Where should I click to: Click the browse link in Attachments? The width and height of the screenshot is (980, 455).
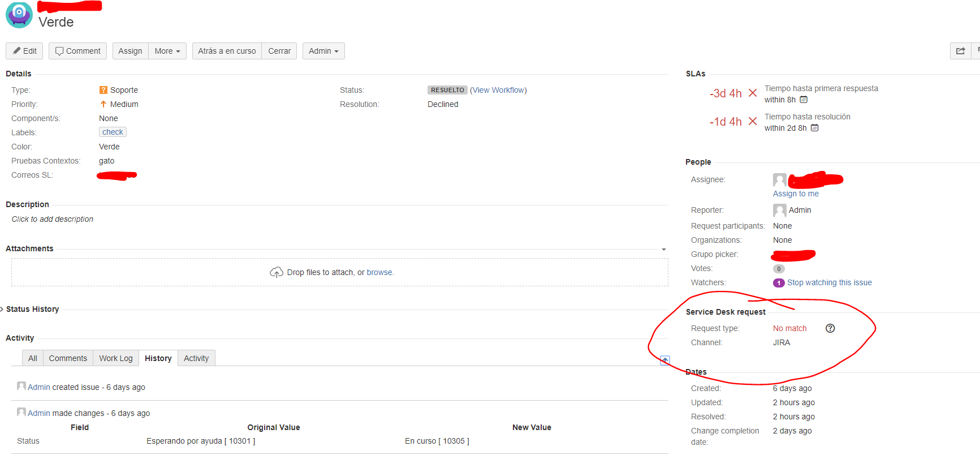pyautogui.click(x=379, y=272)
